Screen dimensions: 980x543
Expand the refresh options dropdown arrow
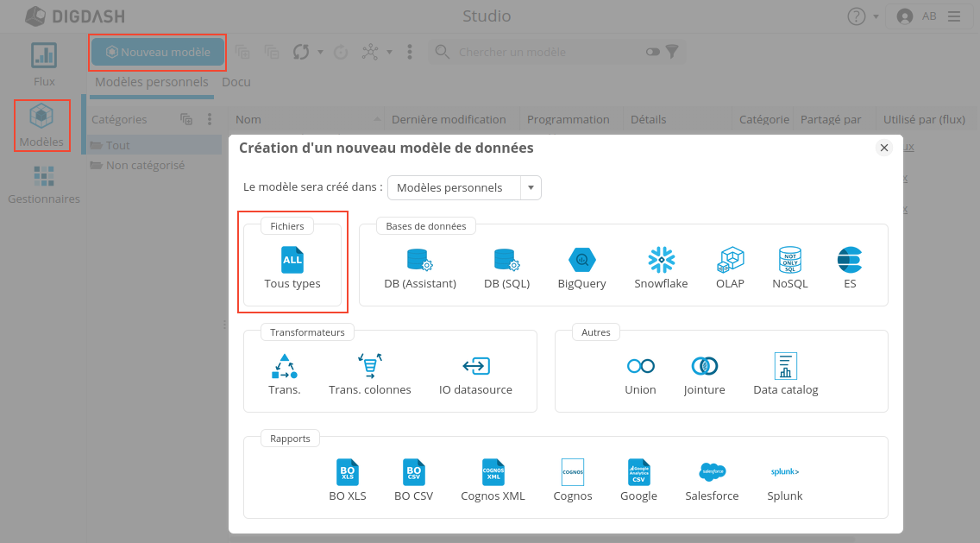pyautogui.click(x=320, y=52)
